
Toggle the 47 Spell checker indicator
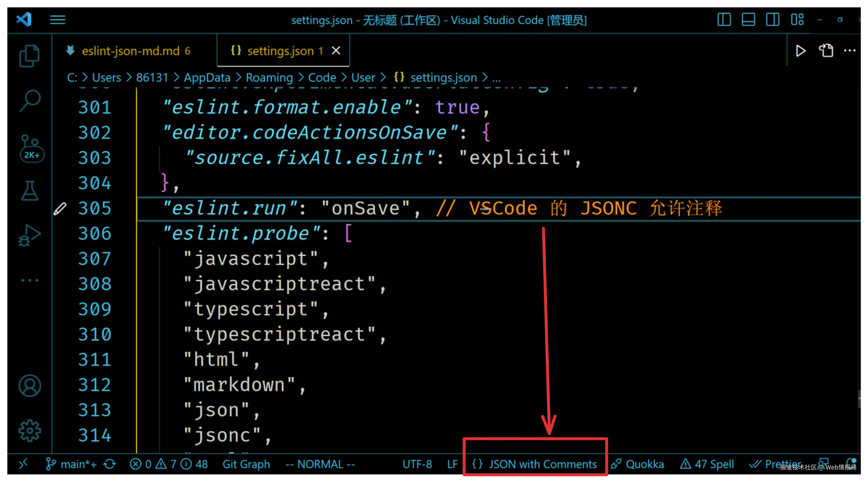pyautogui.click(x=708, y=464)
